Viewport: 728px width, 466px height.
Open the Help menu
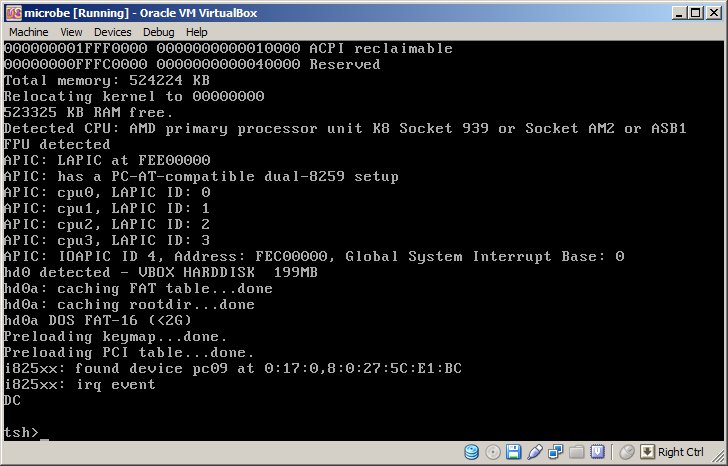(196, 32)
